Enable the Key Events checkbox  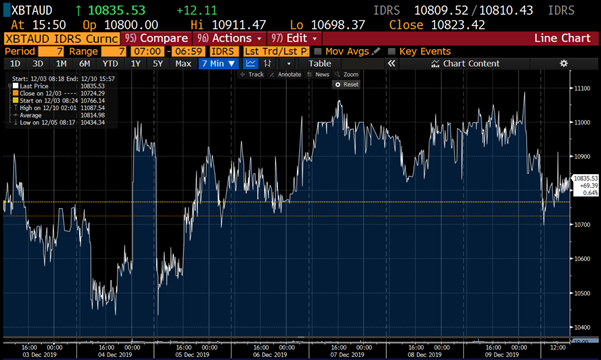pos(391,51)
